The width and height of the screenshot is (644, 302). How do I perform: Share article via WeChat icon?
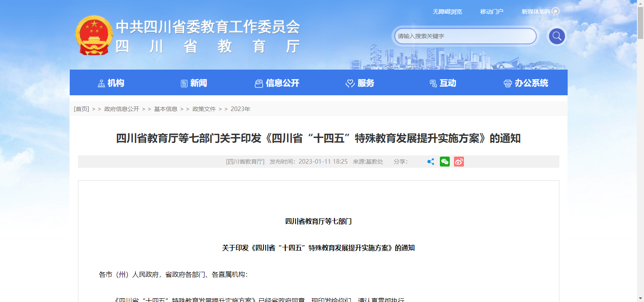445,162
